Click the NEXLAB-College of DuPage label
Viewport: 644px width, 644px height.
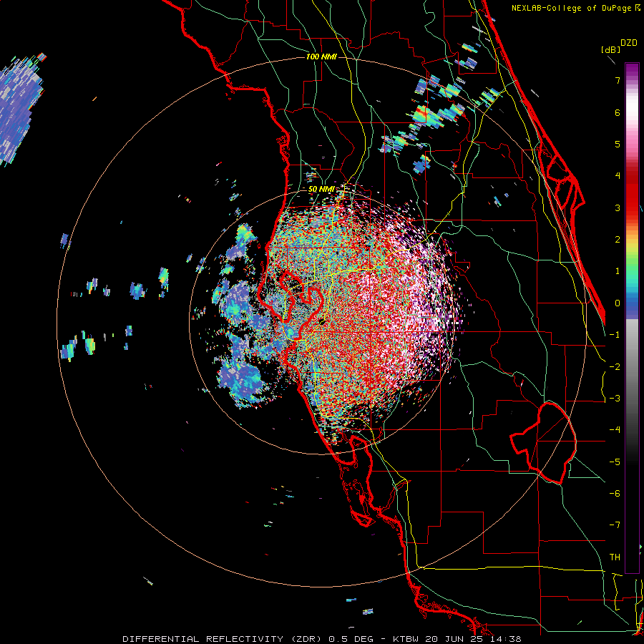click(x=571, y=8)
